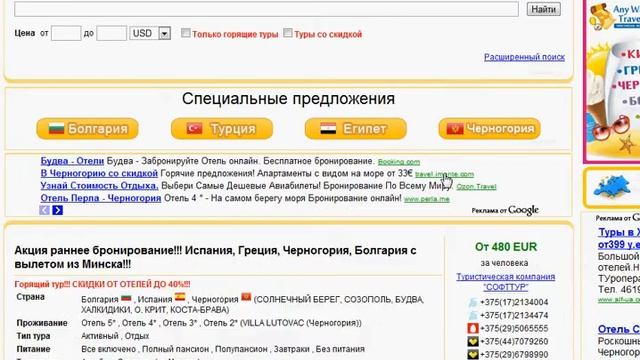Click the Montenegro flag in Страна row
Image resolution: width=640 pixels, height=360 pixels.
click(246, 297)
